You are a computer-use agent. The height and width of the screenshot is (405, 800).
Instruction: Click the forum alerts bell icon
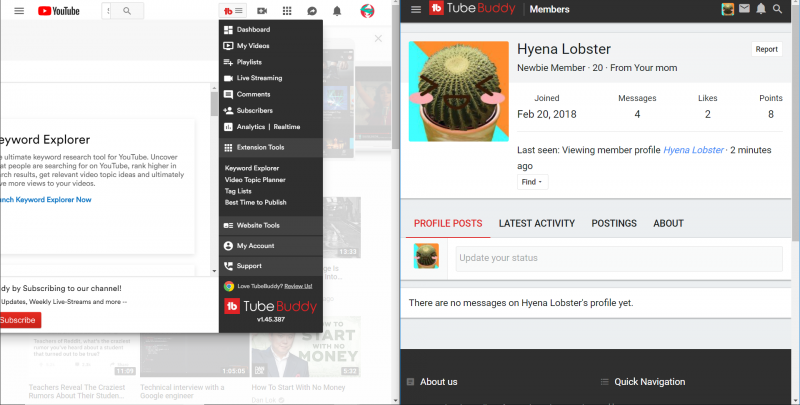[x=762, y=9]
